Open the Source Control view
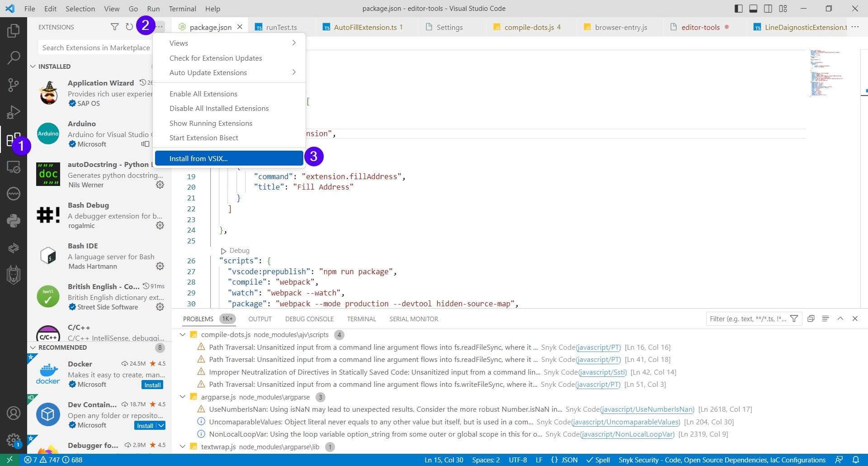The width and height of the screenshot is (868, 466). (x=14, y=85)
